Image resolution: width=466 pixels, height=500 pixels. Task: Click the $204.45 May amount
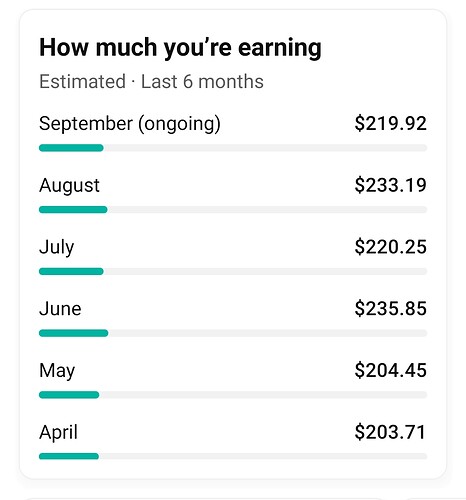pos(391,370)
